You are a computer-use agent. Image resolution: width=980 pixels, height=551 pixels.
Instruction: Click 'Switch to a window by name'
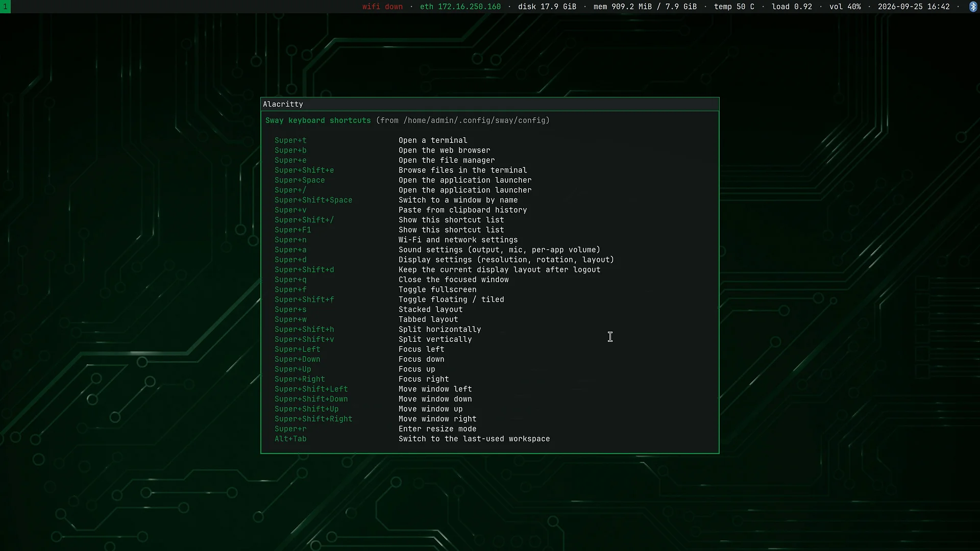[x=458, y=200]
